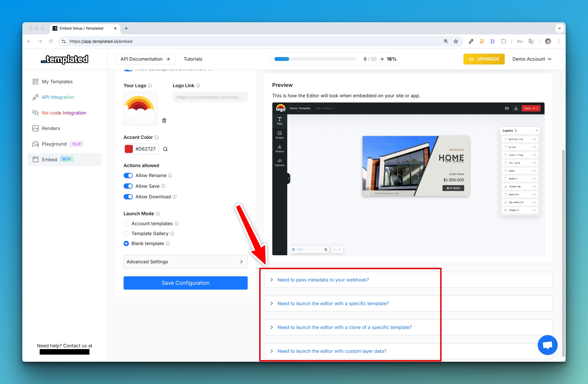This screenshot has height=384, width=588.
Task: Click info icon beside Accent Color
Action: 157,137
